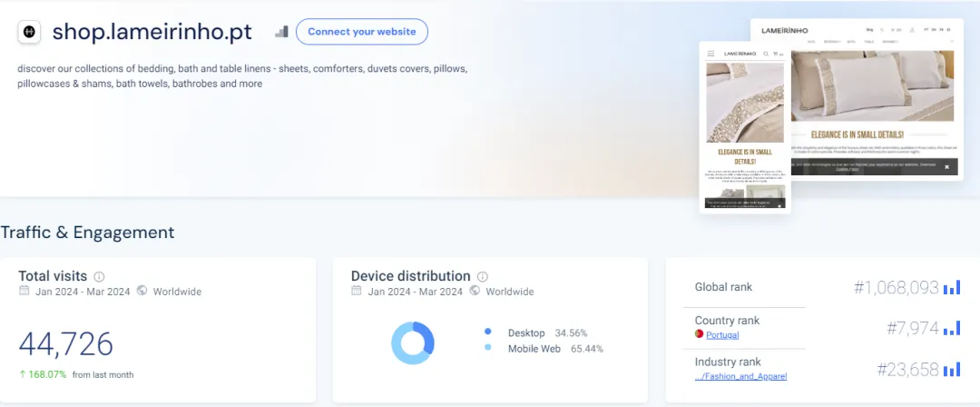The image size is (980, 407).
Task: Click bar icon next to Industry rank value
Action: point(951,370)
